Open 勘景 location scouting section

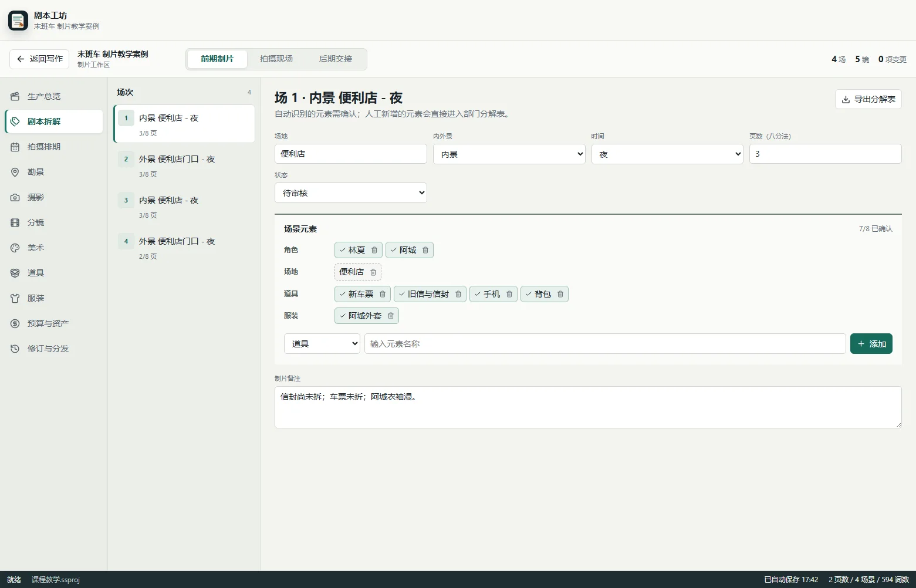[54, 172]
